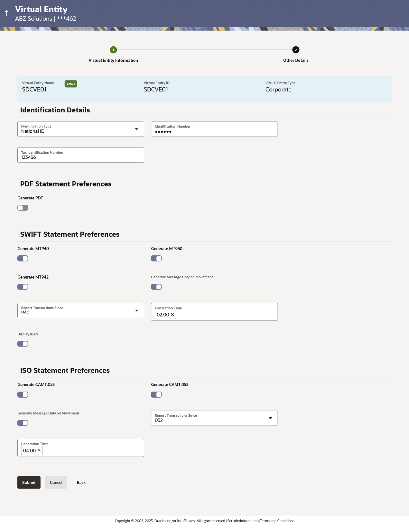Open the Identification Type dropdown
This screenshot has width=409, height=532.
tap(80, 129)
